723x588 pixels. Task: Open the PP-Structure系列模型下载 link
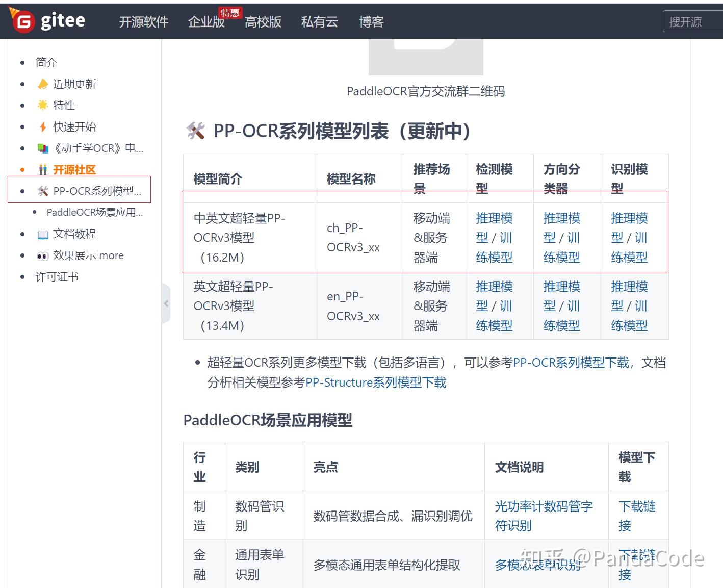(375, 382)
